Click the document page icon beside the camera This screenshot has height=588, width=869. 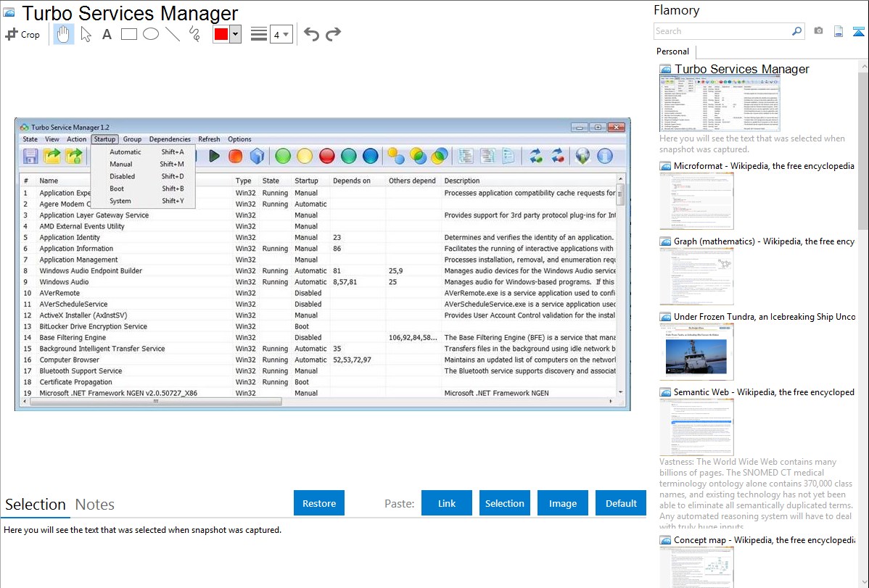[839, 31]
